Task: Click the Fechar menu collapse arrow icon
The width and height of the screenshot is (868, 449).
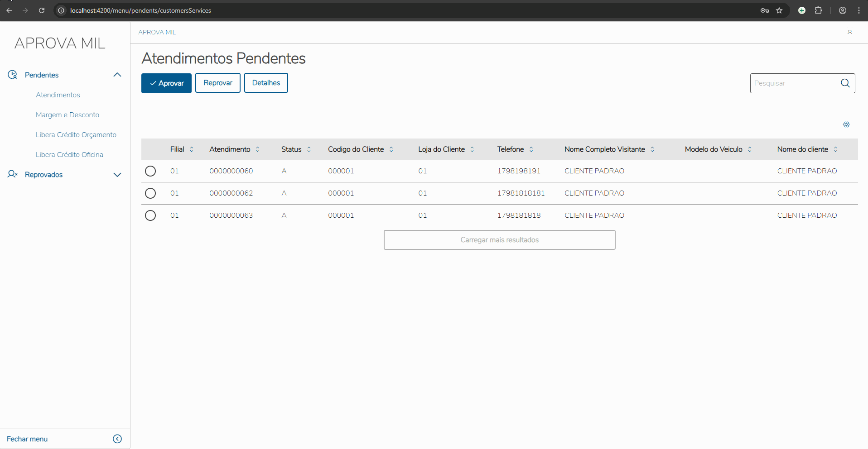Action: click(x=117, y=439)
